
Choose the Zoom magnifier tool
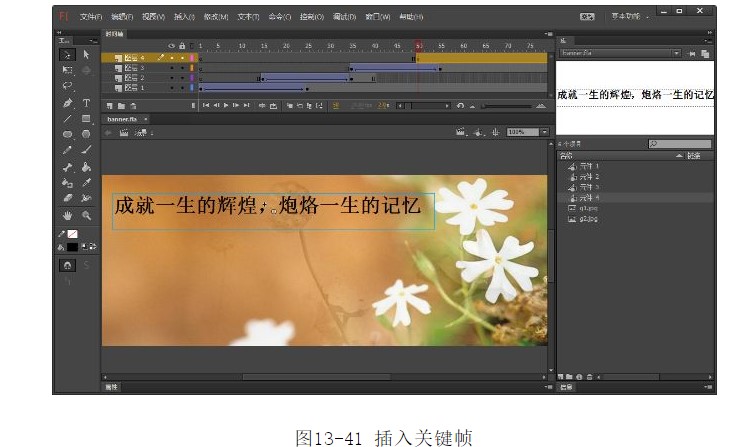point(86,214)
